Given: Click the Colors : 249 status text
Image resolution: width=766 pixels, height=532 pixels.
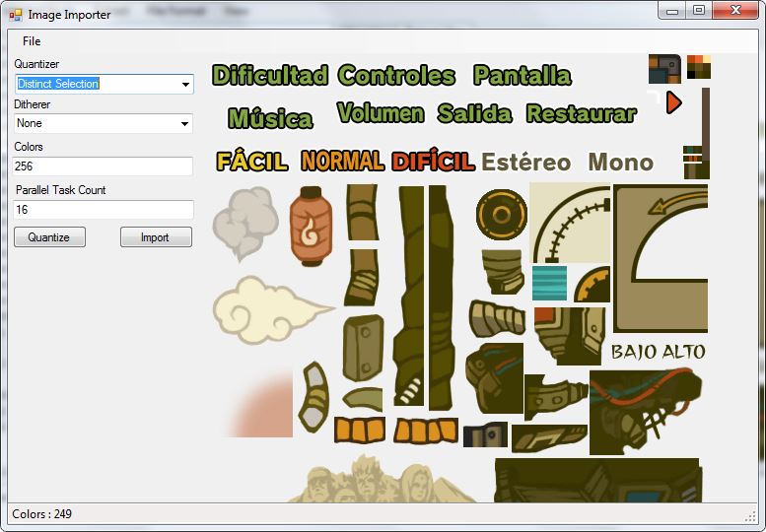Looking at the screenshot, I should tap(42, 514).
